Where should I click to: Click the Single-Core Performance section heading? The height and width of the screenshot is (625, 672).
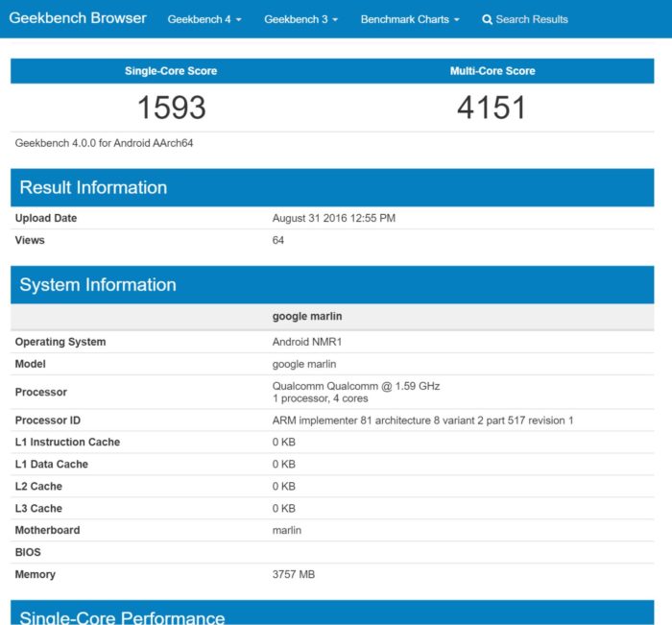tap(122, 617)
